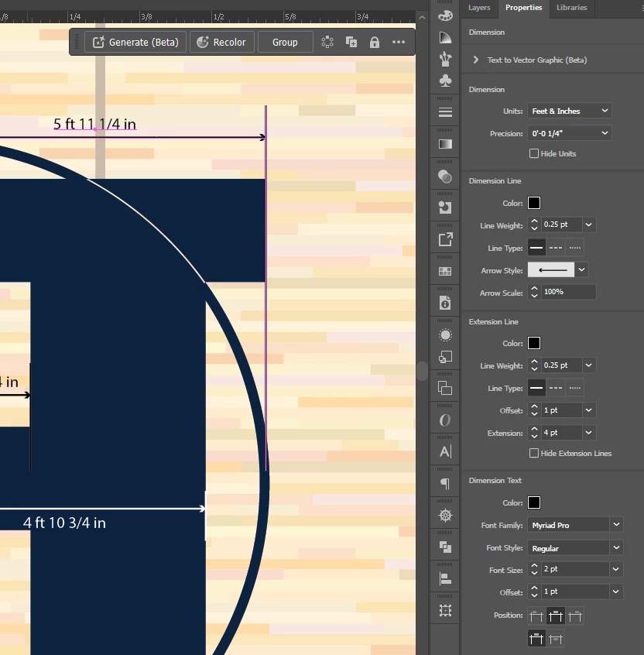Select dashed Line Type for Dimension Line
Image resolution: width=644 pixels, height=655 pixels.
[556, 247]
